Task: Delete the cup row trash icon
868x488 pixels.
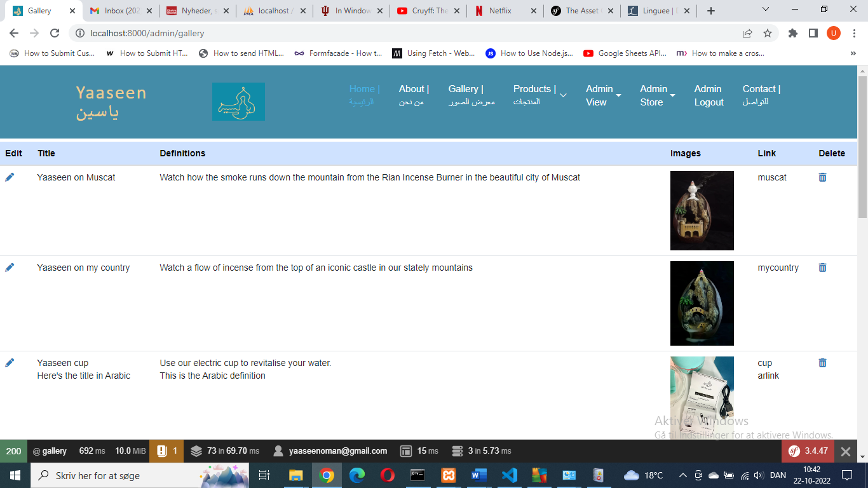Action: (822, 363)
